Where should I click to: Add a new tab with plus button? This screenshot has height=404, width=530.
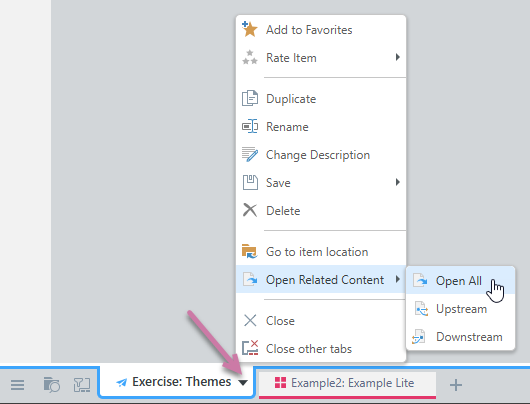point(456,385)
